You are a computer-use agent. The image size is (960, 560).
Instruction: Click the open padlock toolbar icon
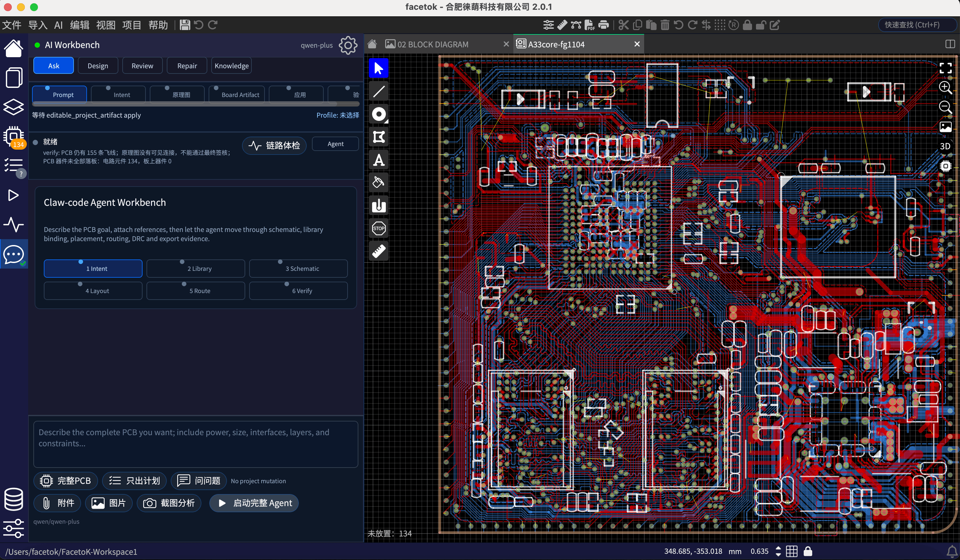761,25
